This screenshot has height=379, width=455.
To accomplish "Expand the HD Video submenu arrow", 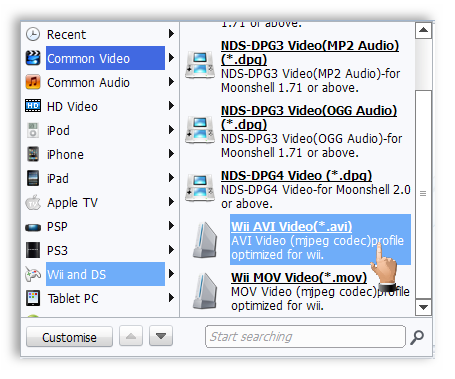I will 171,106.
